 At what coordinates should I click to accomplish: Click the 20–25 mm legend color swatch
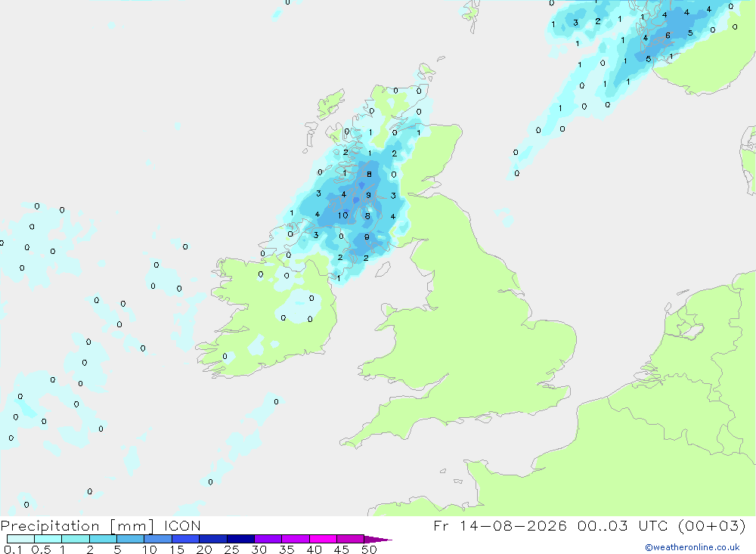click(x=213, y=539)
